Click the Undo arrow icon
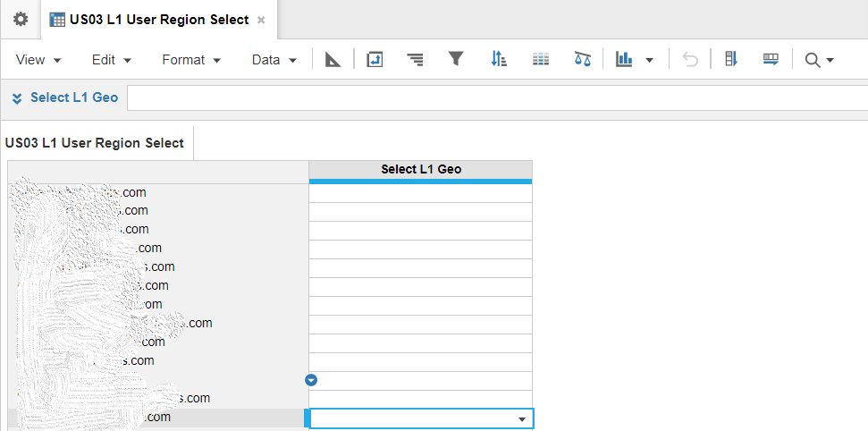Viewport: 868px width, 431px height. coord(690,59)
